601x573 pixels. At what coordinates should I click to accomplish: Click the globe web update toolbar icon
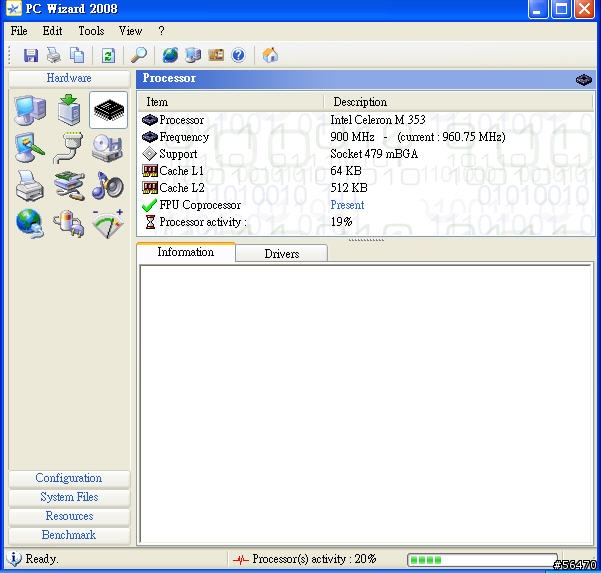pyautogui.click(x=170, y=55)
